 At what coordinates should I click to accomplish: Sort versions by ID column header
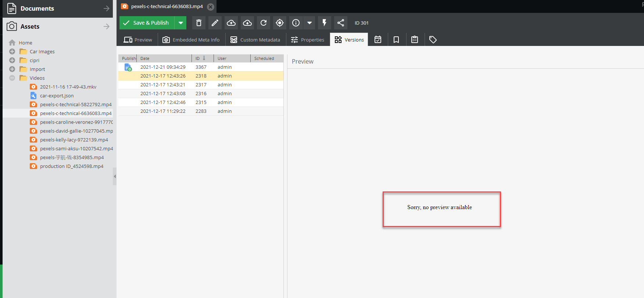(203, 58)
